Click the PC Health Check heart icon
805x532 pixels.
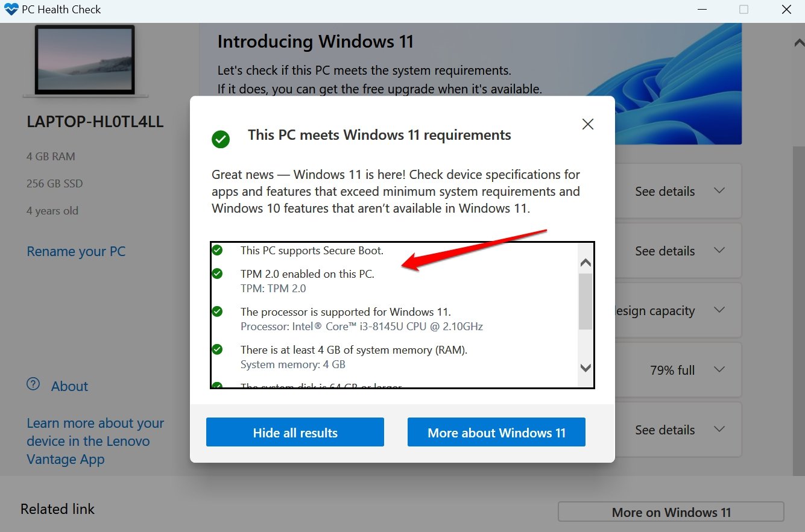click(x=11, y=10)
